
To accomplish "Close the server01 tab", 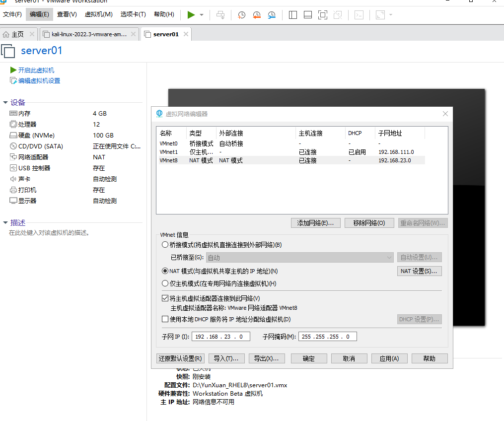I will point(186,34).
